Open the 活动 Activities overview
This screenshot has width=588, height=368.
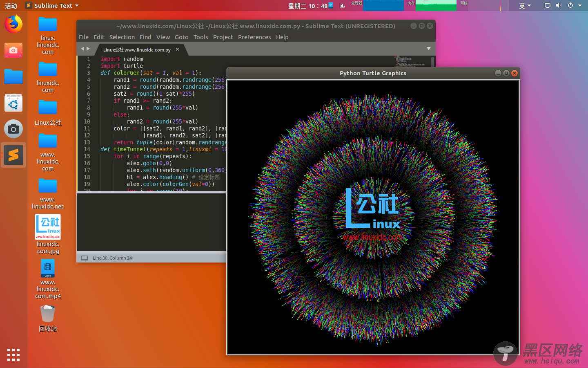(x=11, y=6)
